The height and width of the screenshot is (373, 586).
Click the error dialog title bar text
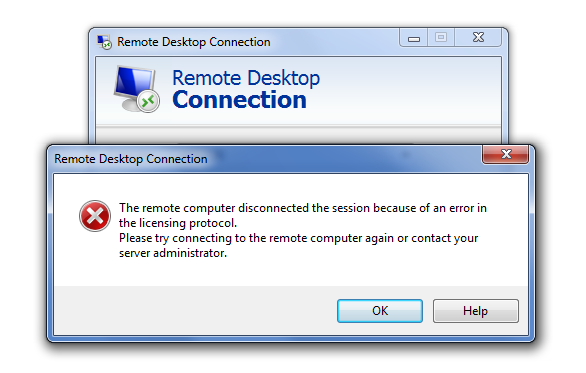tap(131, 159)
